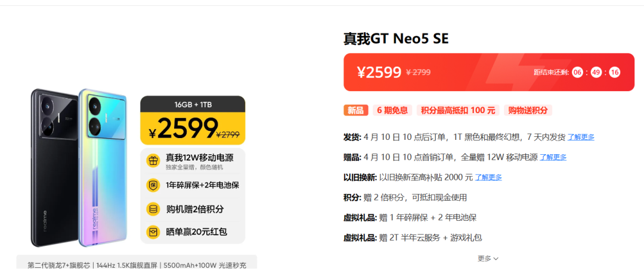Click the iridescent realme phone image
The image size is (644, 278).
[x=103, y=168]
